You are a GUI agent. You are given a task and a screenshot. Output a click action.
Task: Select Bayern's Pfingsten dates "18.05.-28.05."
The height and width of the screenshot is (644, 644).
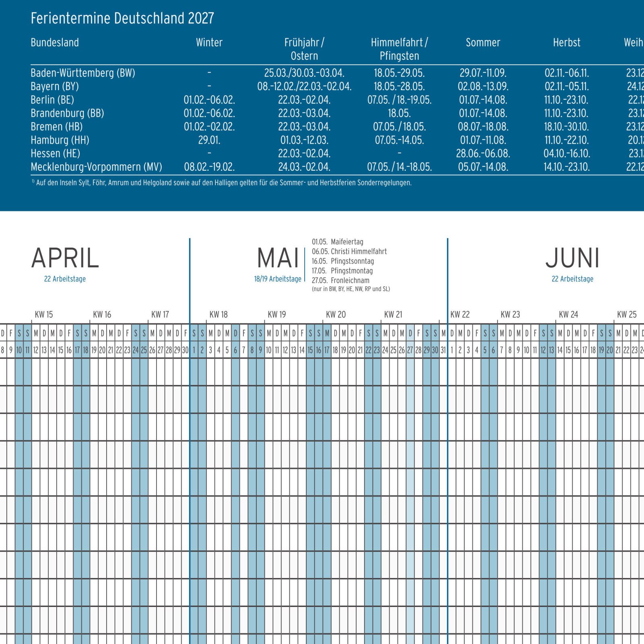pyautogui.click(x=399, y=87)
